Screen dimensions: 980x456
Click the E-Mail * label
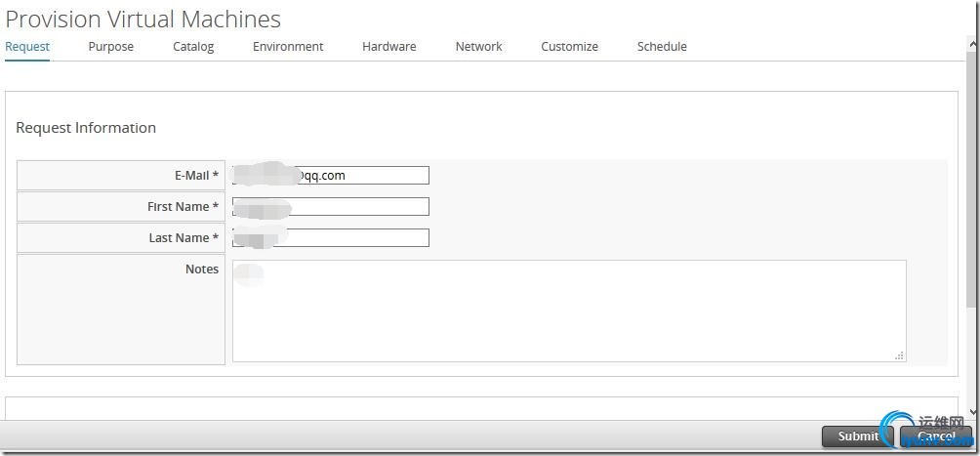pos(196,176)
